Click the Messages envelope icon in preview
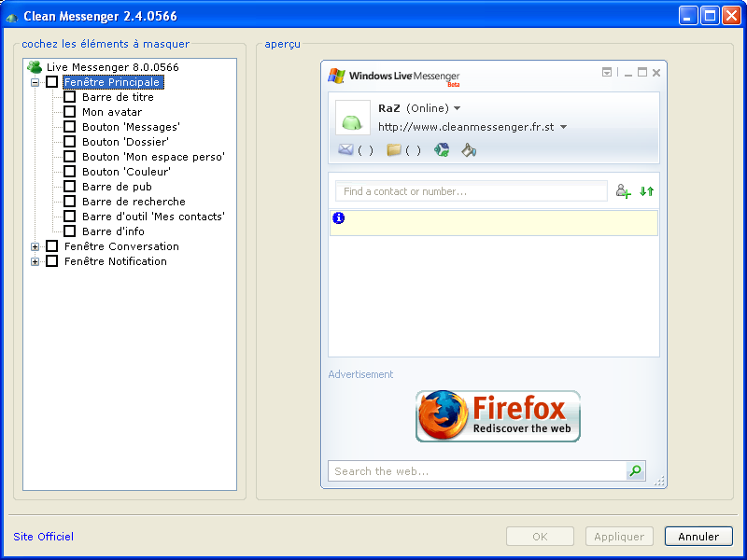 click(x=345, y=150)
